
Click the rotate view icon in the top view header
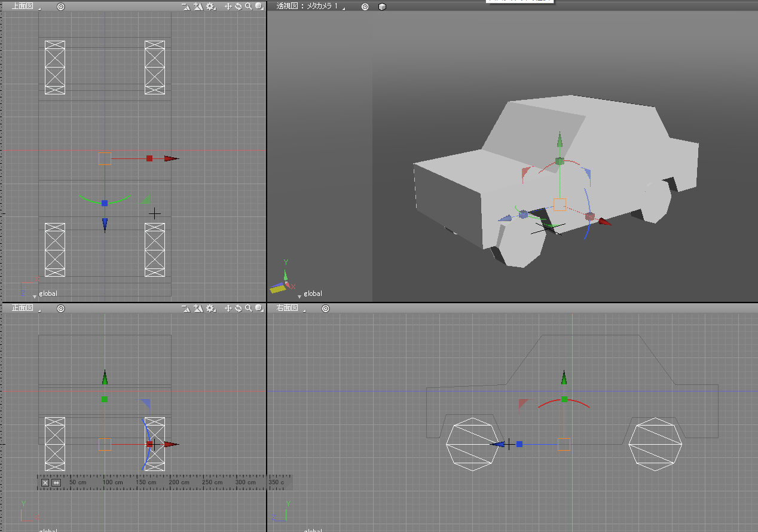(238, 7)
